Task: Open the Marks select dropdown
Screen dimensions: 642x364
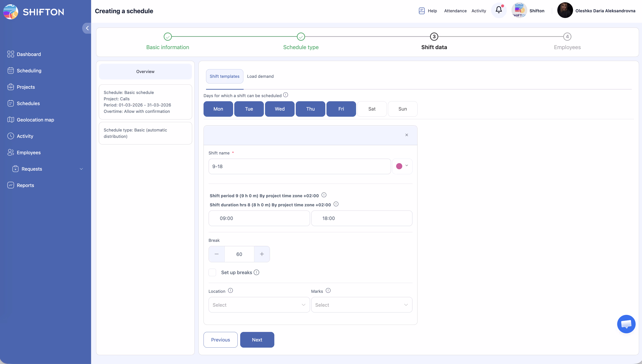Action: coord(361,305)
